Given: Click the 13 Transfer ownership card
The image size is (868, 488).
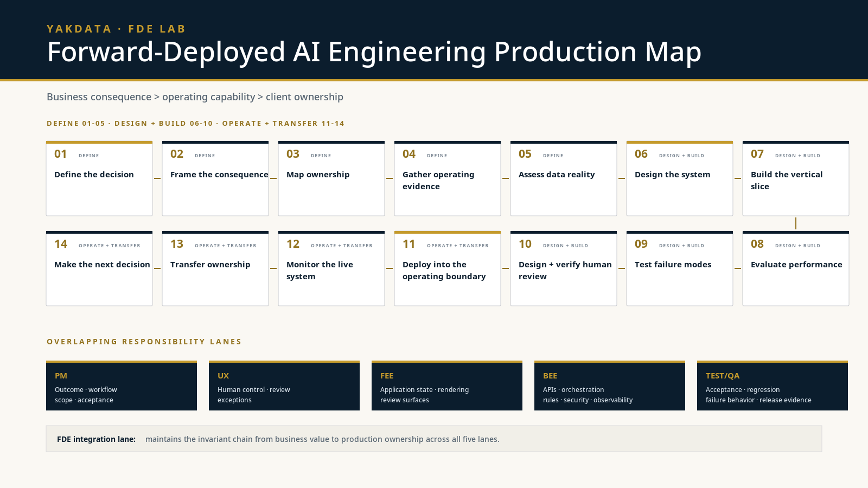Looking at the screenshot, I should 215,268.
